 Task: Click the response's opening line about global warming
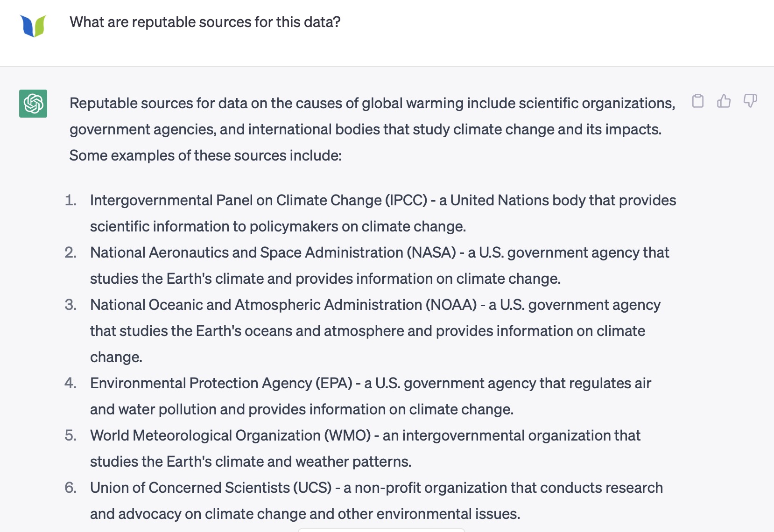coord(372,103)
